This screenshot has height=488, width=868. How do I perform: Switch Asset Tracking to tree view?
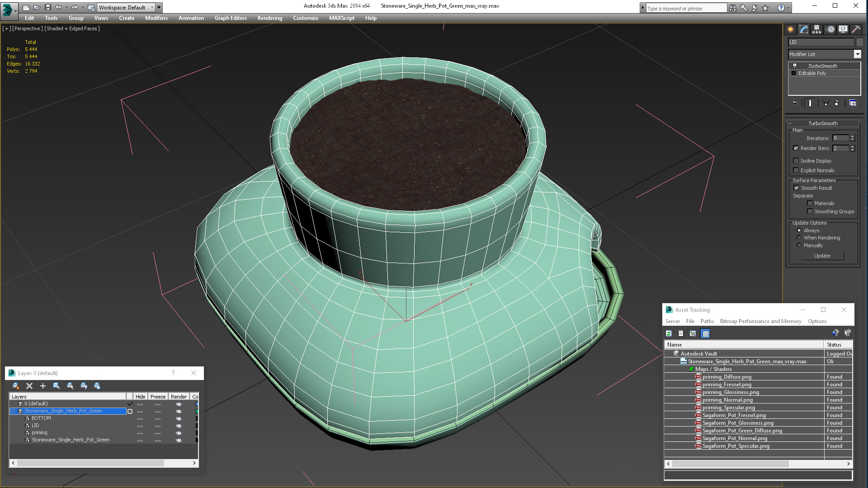click(693, 333)
